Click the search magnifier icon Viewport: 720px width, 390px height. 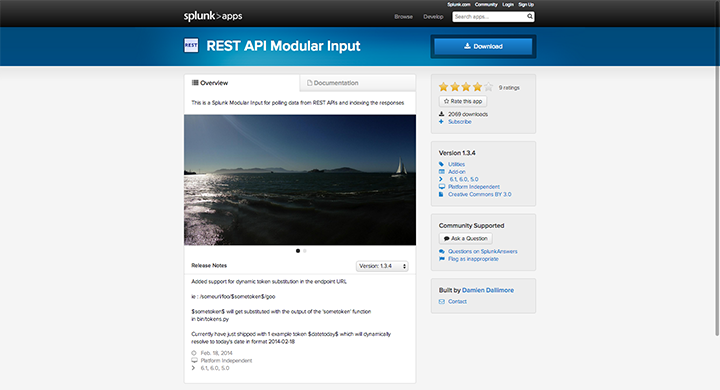click(529, 17)
